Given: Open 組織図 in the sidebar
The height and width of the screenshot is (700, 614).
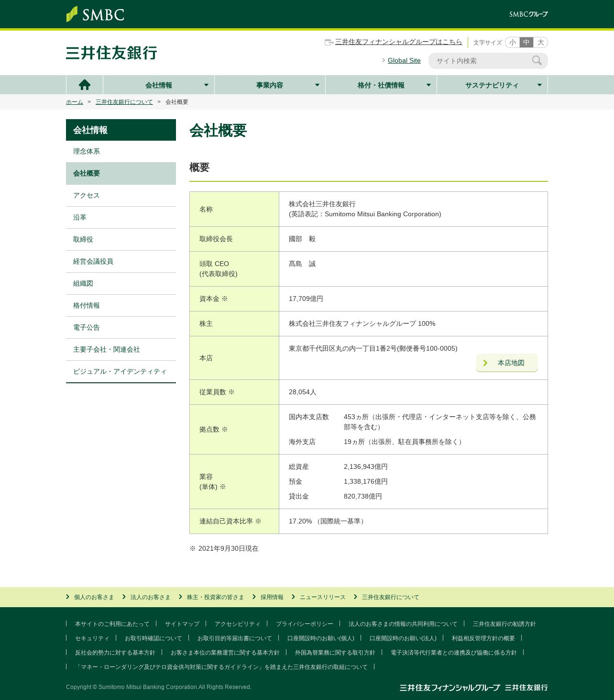Looking at the screenshot, I should point(121,283).
